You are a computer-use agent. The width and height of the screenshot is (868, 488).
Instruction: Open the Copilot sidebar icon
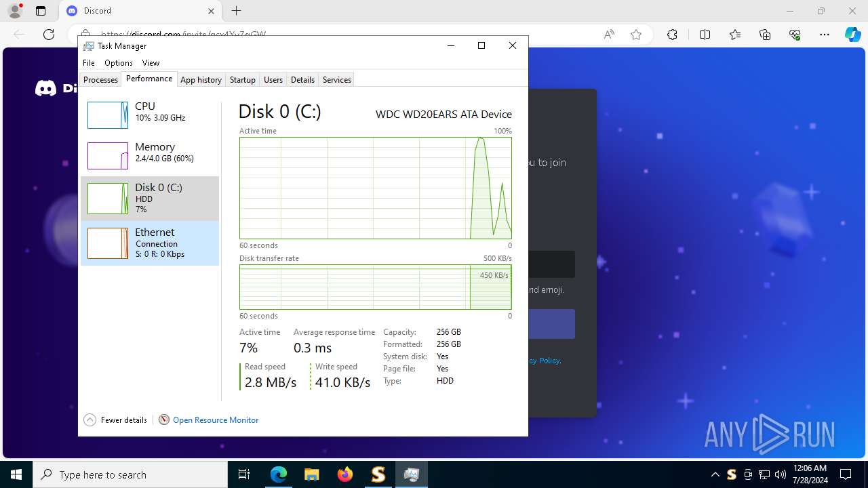pyautogui.click(x=852, y=35)
